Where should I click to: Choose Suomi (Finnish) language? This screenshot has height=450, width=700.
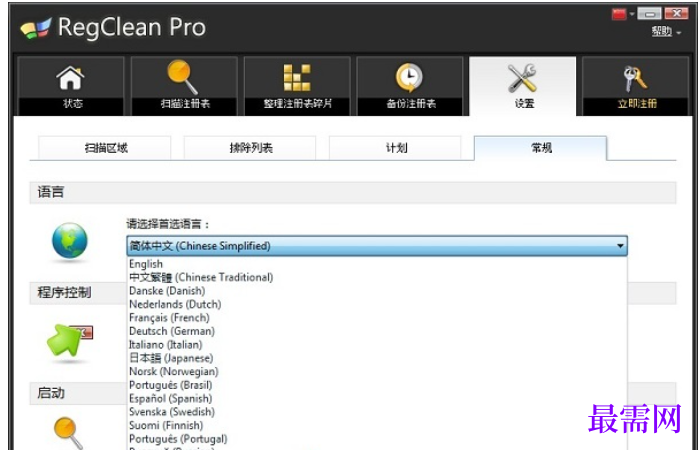377,425
